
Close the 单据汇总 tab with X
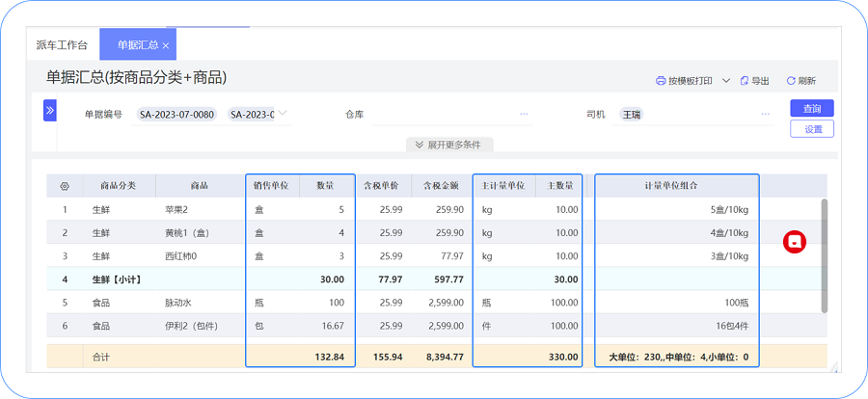[166, 45]
